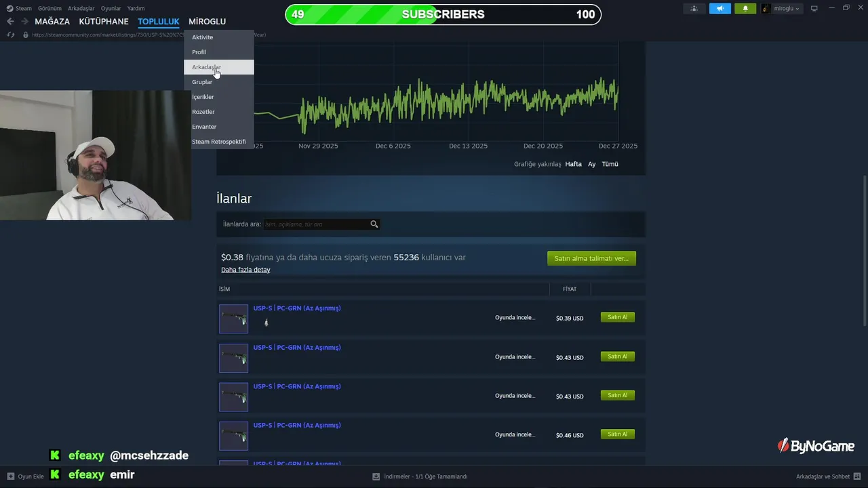Open the TOPLULUK tab
Image resolution: width=868 pixels, height=488 pixels.
point(158,22)
